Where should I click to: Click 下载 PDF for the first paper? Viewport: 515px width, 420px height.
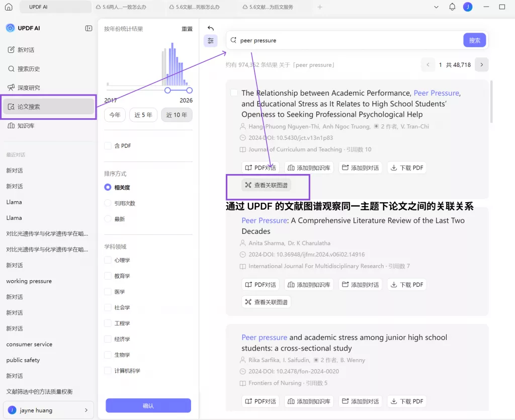[x=406, y=167]
